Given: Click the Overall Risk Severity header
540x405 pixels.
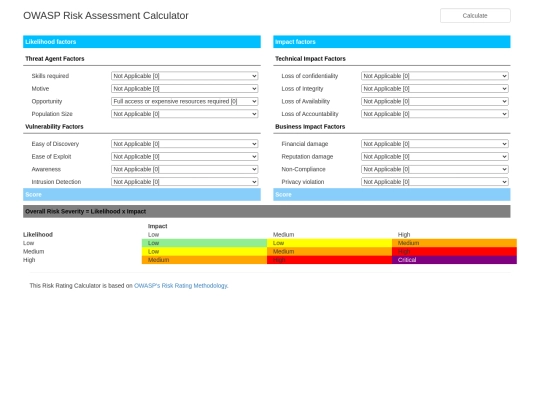Looking at the screenshot, I should pyautogui.click(x=267, y=211).
